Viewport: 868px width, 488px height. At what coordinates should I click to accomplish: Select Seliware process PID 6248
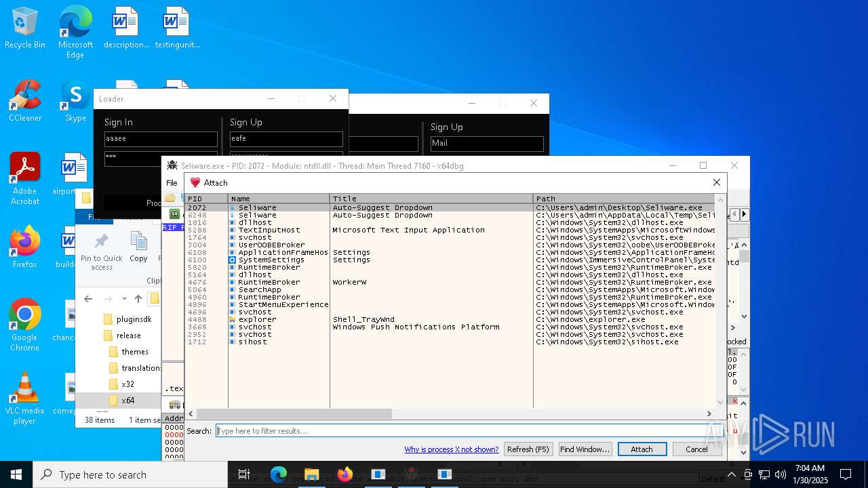(x=450, y=215)
